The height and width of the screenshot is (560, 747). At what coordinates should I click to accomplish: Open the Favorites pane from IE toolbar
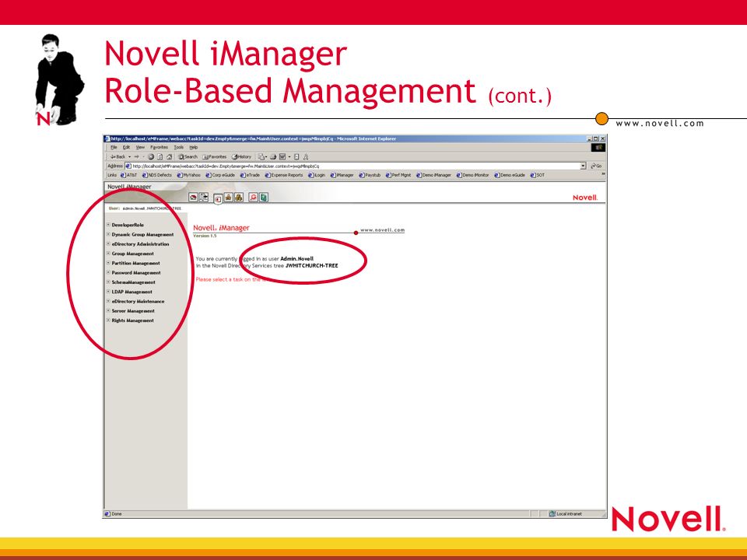pyautogui.click(x=215, y=156)
